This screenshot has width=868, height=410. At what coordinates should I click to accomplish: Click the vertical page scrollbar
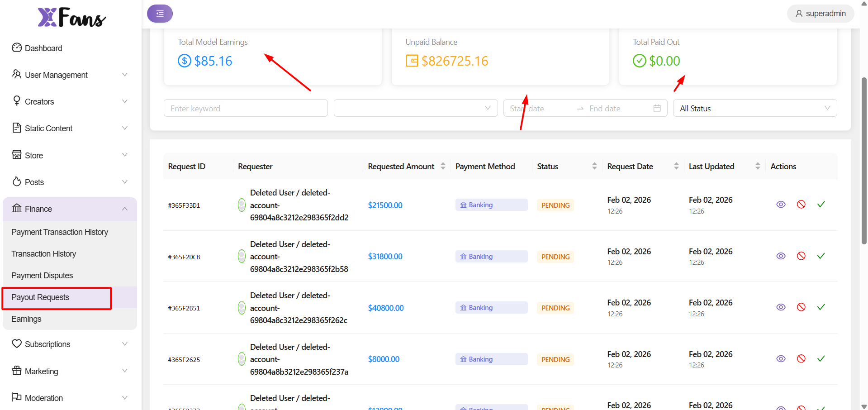[x=864, y=161]
